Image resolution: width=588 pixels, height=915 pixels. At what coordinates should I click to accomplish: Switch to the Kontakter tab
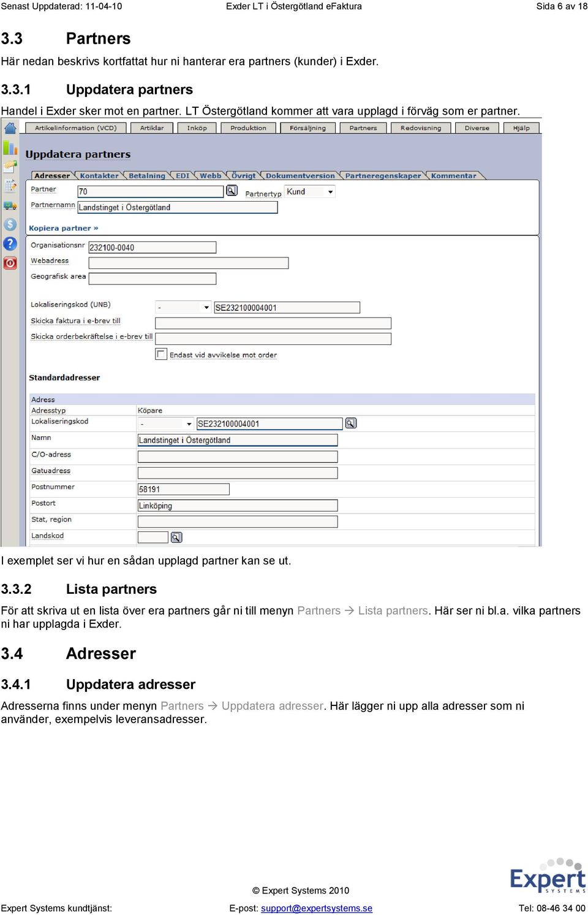point(99,176)
